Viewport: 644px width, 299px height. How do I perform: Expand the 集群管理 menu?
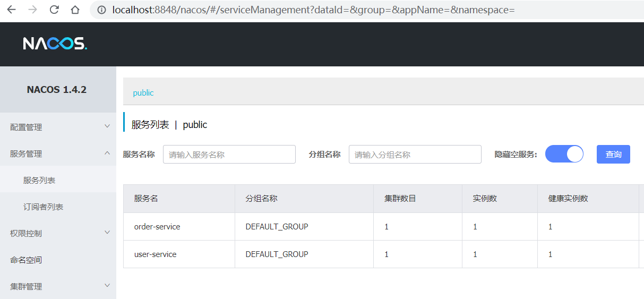pyautogui.click(x=58, y=286)
